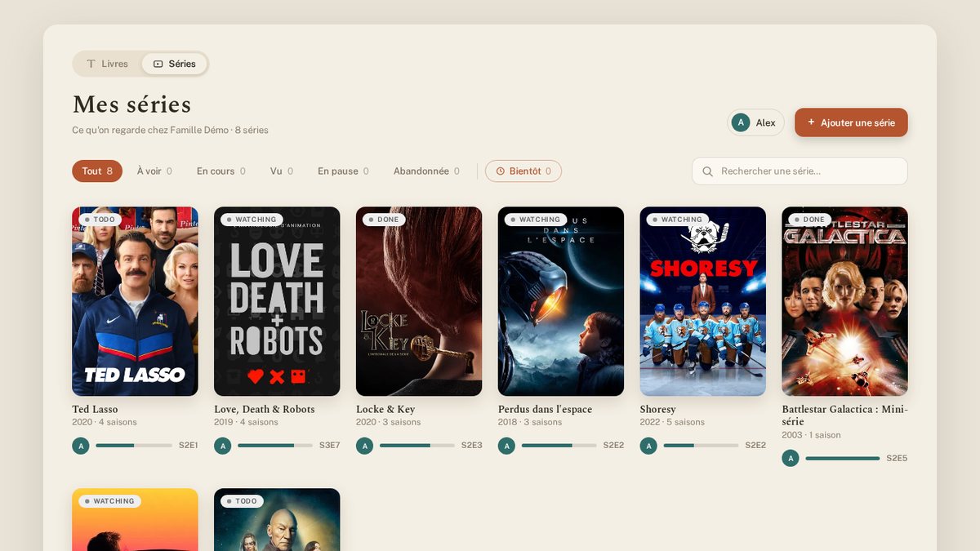
Task: Open the Shoresy poster
Action: (x=703, y=301)
